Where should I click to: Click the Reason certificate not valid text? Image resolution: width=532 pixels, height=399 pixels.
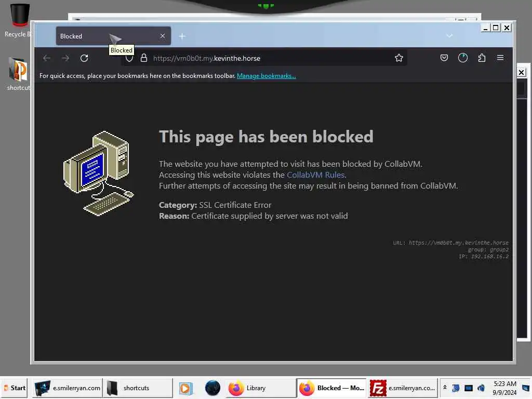[254, 216]
